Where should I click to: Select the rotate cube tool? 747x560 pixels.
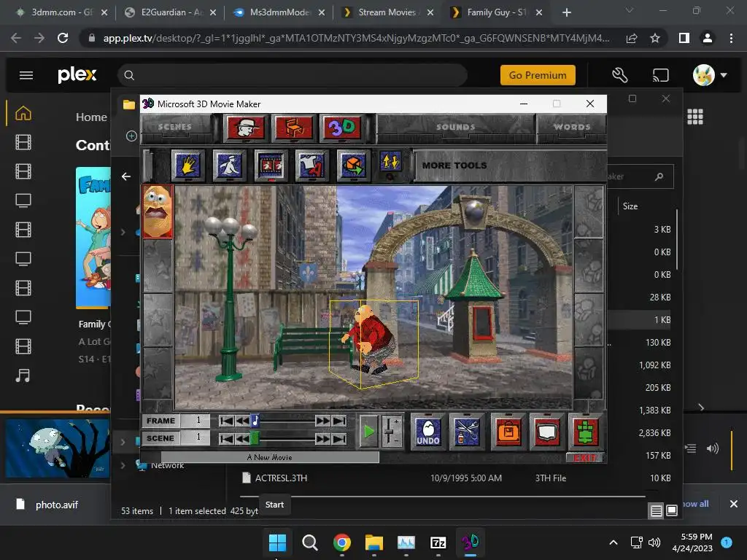353,166
